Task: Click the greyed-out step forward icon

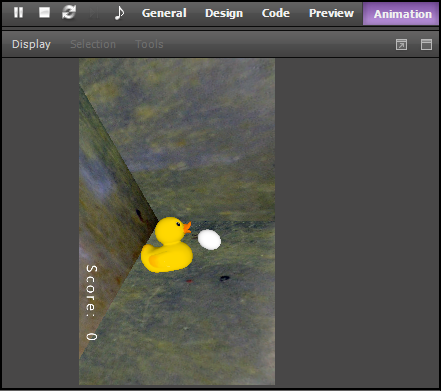Action: point(94,13)
